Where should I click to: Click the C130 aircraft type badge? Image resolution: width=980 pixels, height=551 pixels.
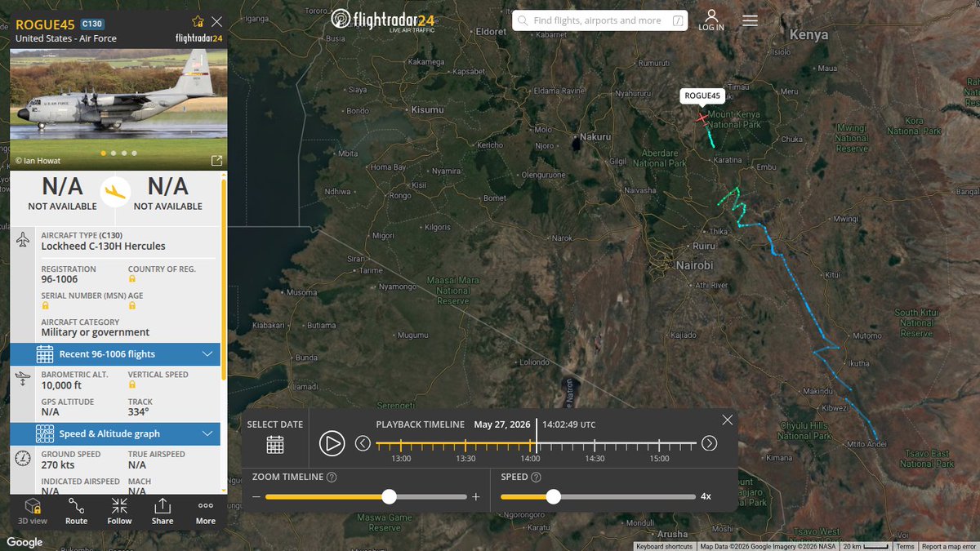(92, 24)
